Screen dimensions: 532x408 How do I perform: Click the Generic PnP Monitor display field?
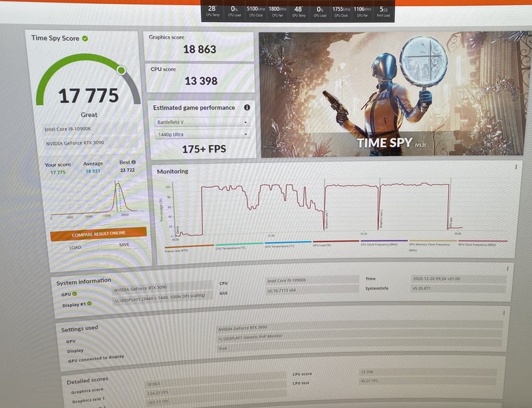360,335
